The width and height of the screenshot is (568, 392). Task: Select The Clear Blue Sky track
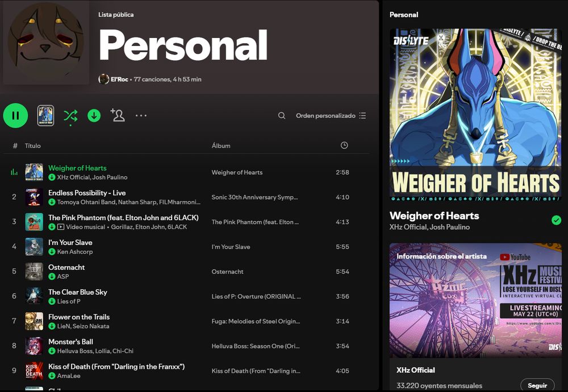tap(77, 292)
